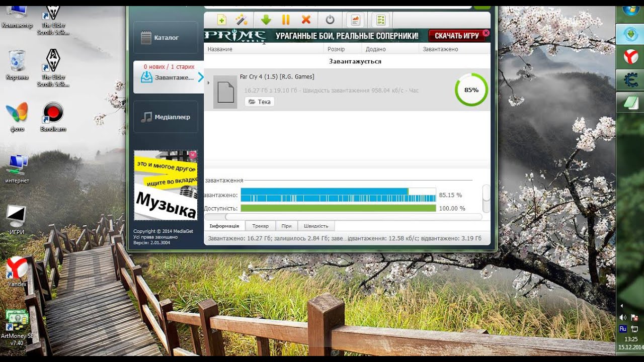Open the интернет desktop icon
The height and width of the screenshot is (362, 644).
(x=17, y=169)
